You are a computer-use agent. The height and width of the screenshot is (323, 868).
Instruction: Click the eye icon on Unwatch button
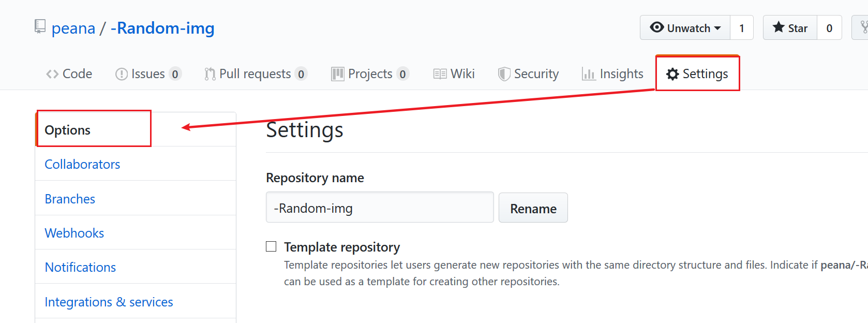tap(656, 27)
